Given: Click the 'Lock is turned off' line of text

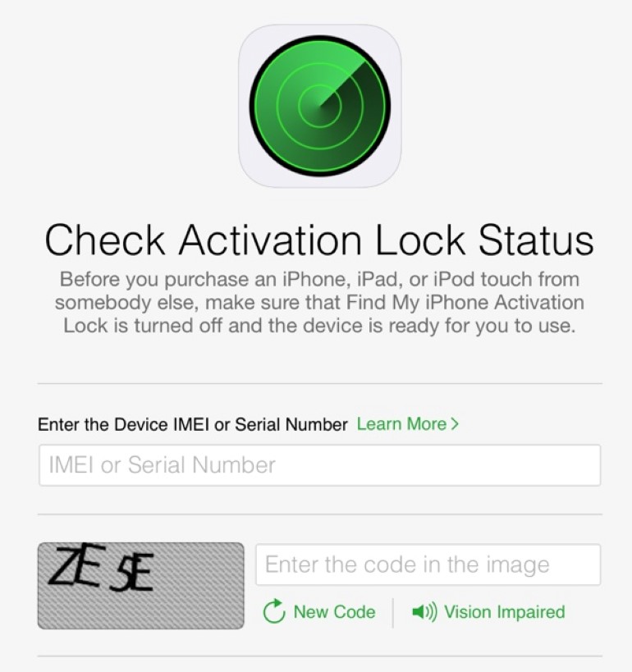Looking at the screenshot, I should (x=319, y=326).
